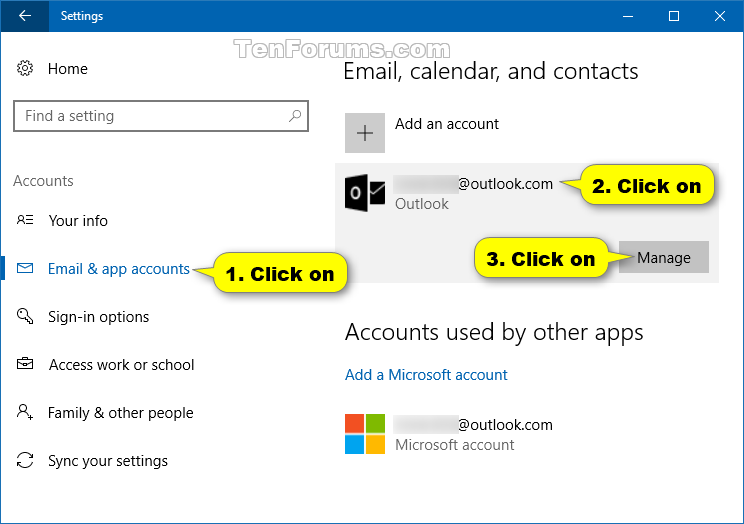The image size is (744, 524).
Task: Go to Sign-in options
Action: pyautogui.click(x=99, y=317)
